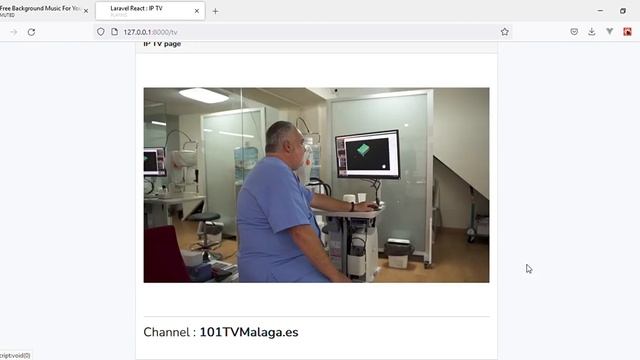The image size is (640, 360).
Task: Bookmark this page with the star icon
Action: coord(504,32)
